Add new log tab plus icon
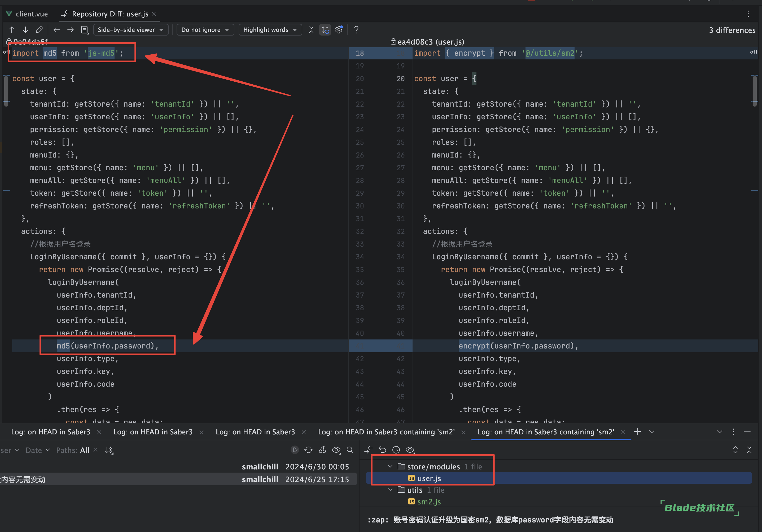Screen dimensions: 762x532 coord(637,432)
